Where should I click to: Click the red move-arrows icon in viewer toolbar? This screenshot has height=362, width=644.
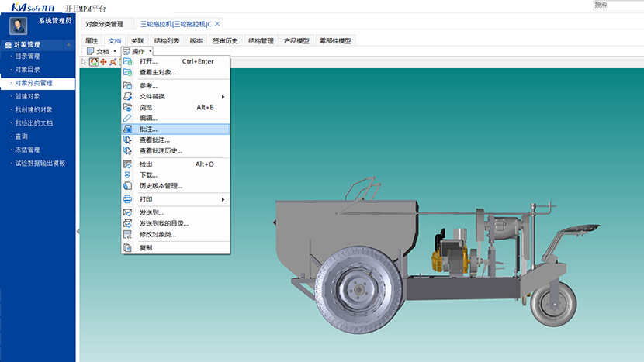103,61
